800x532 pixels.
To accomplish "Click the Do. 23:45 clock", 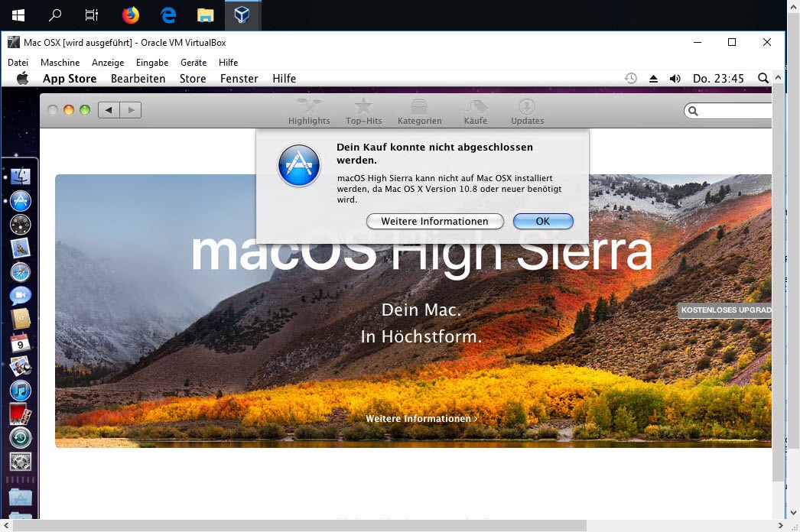I will 718,79.
